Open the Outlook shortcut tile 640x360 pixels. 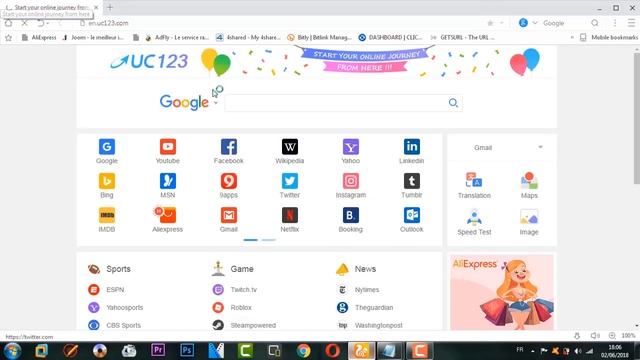(x=411, y=220)
